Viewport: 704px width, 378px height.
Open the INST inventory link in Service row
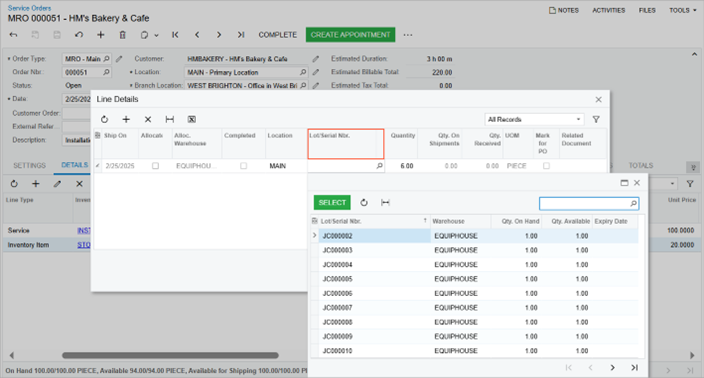84,230
